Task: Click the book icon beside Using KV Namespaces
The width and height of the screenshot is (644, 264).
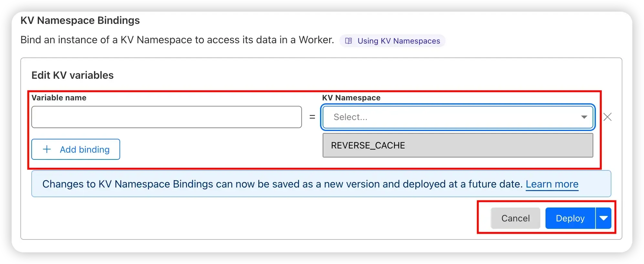Action: 348,41
